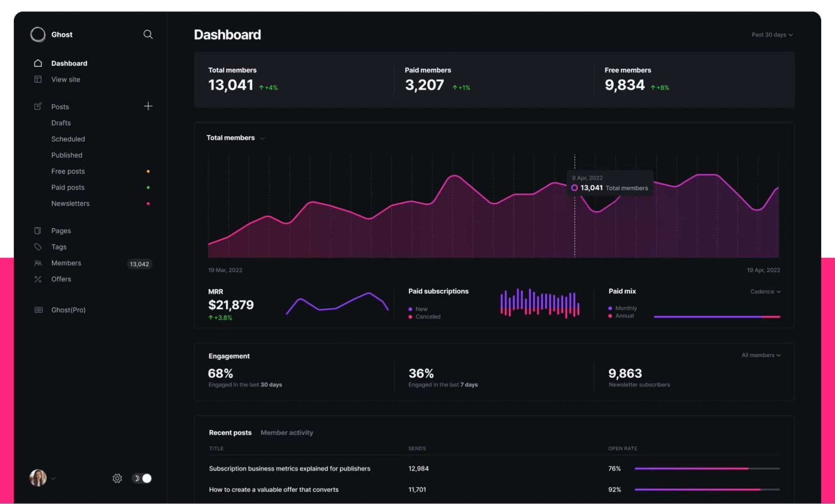Open the Past 30 days dropdown
The image size is (835, 504).
tap(772, 35)
